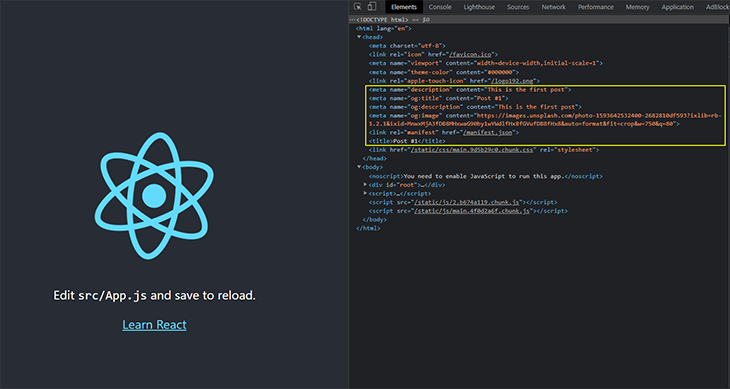Click the React logo image
The image size is (730, 389).
(154, 195)
